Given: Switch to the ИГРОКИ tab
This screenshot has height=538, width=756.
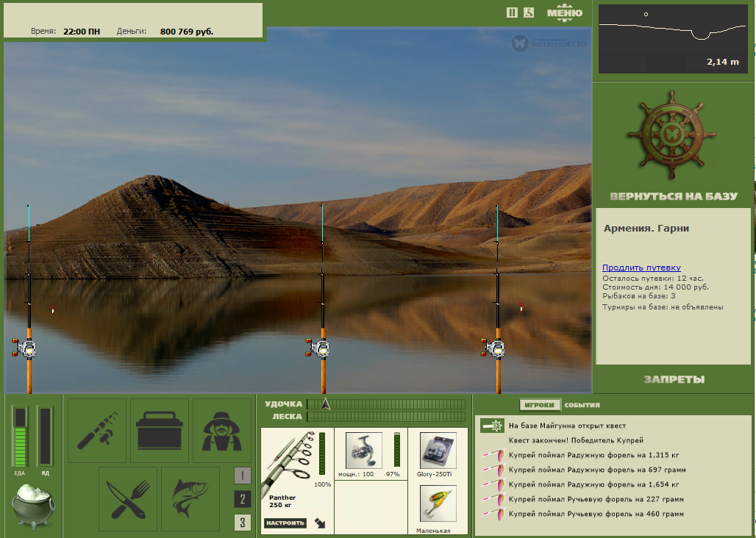Looking at the screenshot, I should 540,405.
